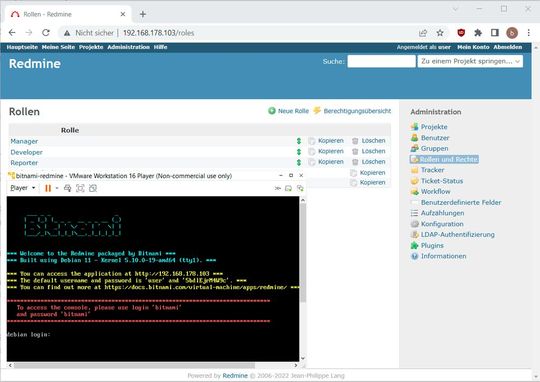Open the Developer role

click(x=27, y=152)
